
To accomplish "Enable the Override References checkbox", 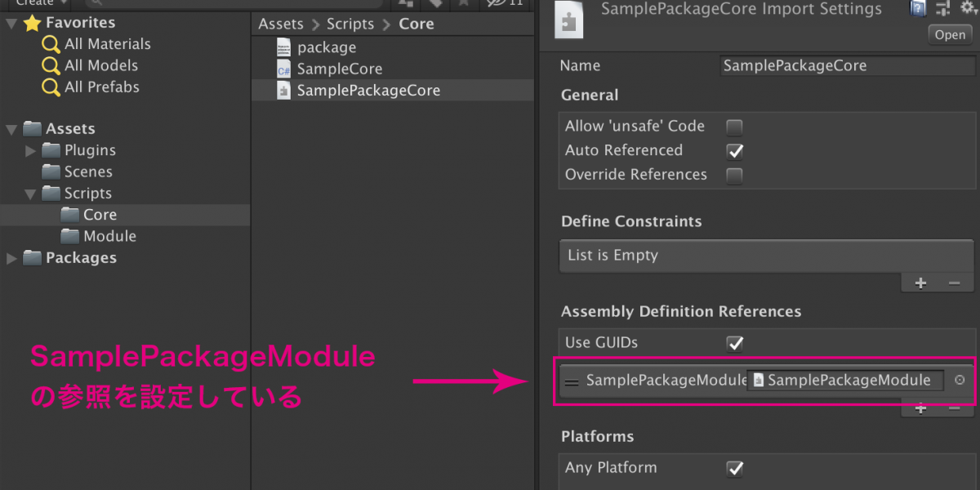I will (735, 175).
